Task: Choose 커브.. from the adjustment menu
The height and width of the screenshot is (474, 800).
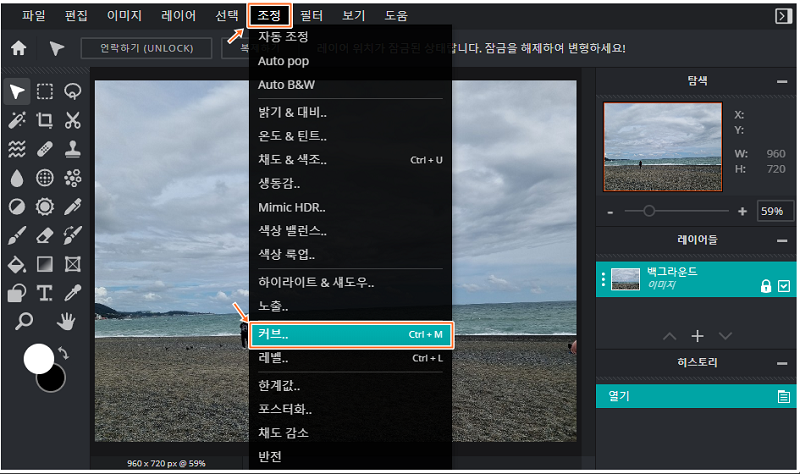Action: pos(351,335)
